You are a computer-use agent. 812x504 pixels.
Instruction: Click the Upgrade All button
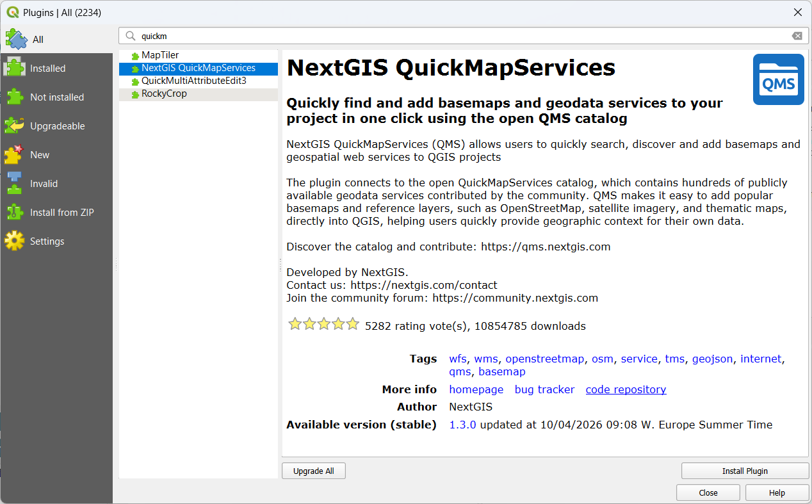pos(313,471)
